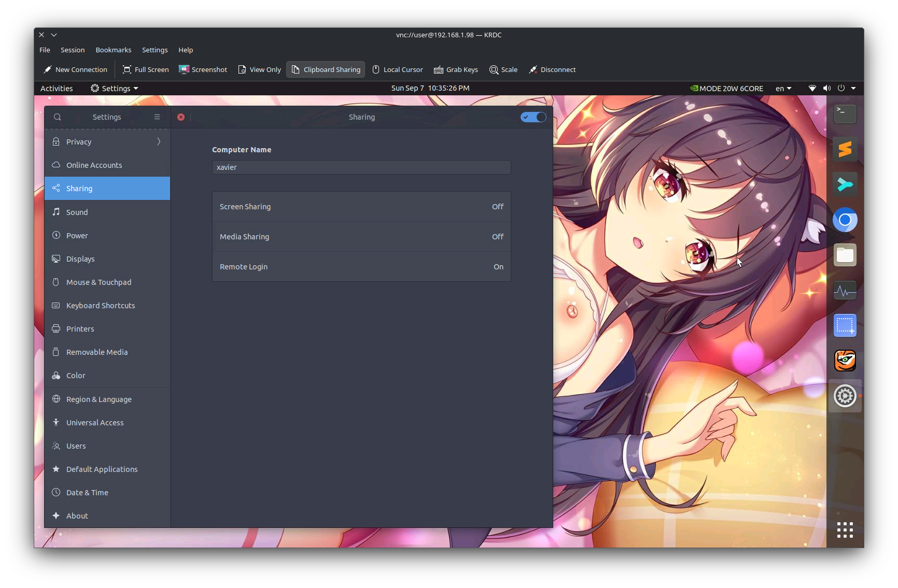Image resolution: width=898 pixels, height=588 pixels.
Task: Launch Chromium browser from dock
Action: point(845,220)
